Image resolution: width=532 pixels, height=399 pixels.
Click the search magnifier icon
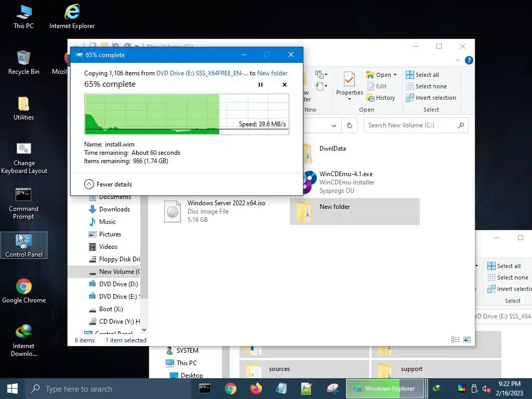[461, 126]
